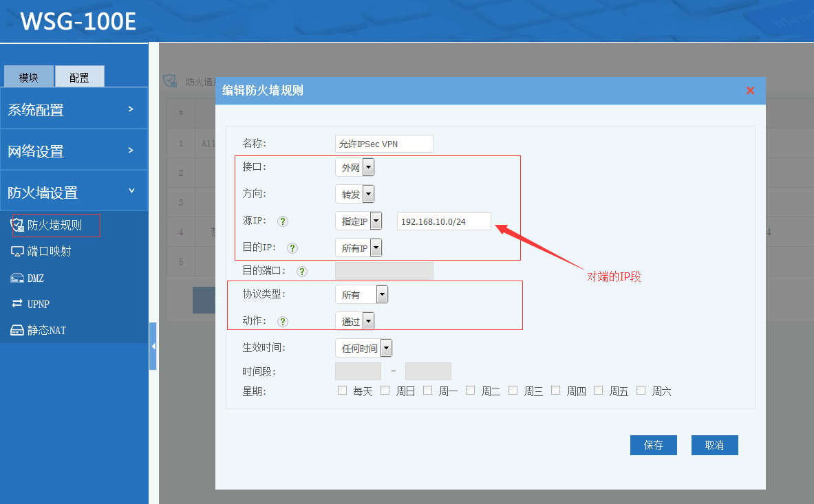This screenshot has width=814, height=504.
Task: Click the help icon beside 源IP
Action: (x=283, y=221)
